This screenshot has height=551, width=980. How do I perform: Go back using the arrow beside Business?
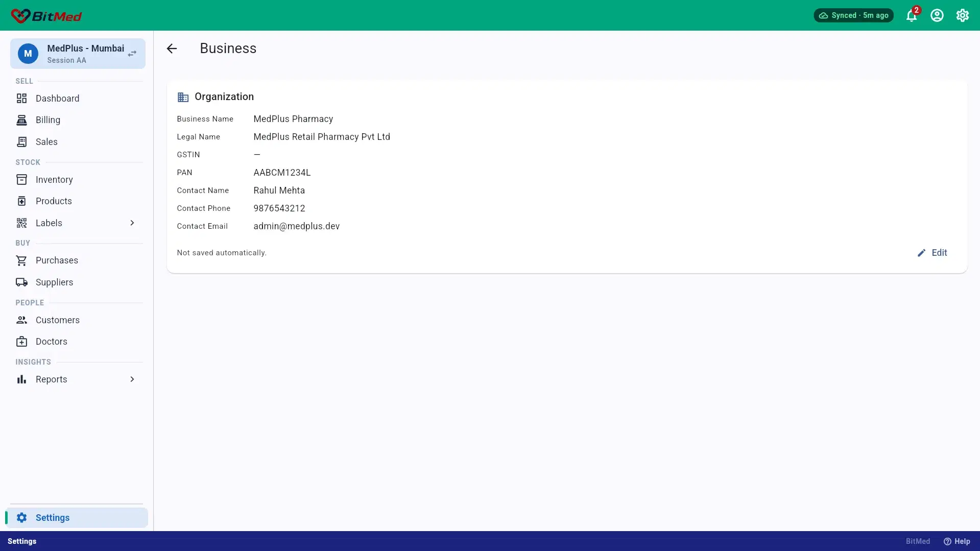[172, 49]
